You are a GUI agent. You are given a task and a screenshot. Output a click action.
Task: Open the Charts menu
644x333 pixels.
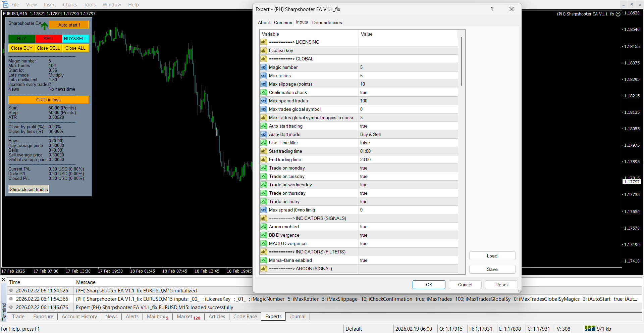(x=70, y=5)
